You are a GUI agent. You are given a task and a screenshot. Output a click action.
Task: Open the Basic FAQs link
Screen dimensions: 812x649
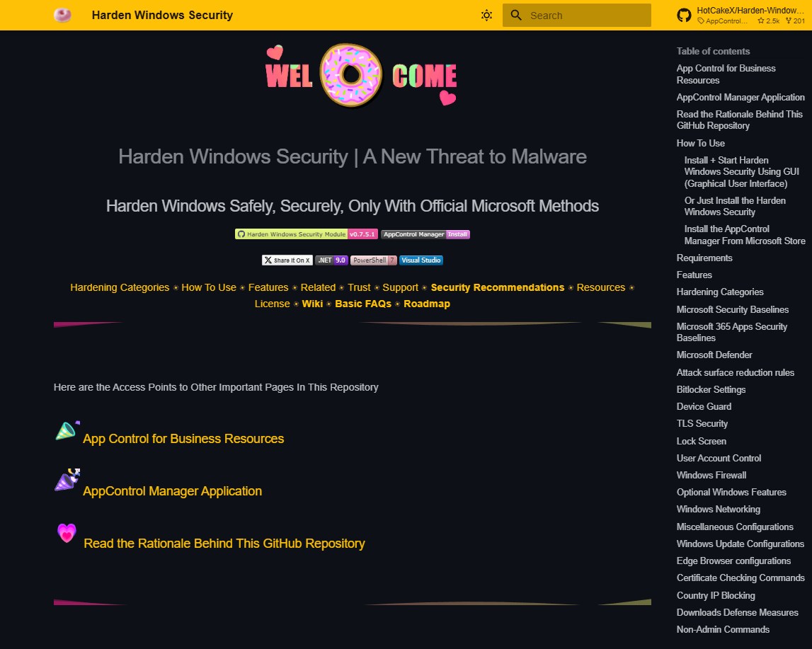363,304
